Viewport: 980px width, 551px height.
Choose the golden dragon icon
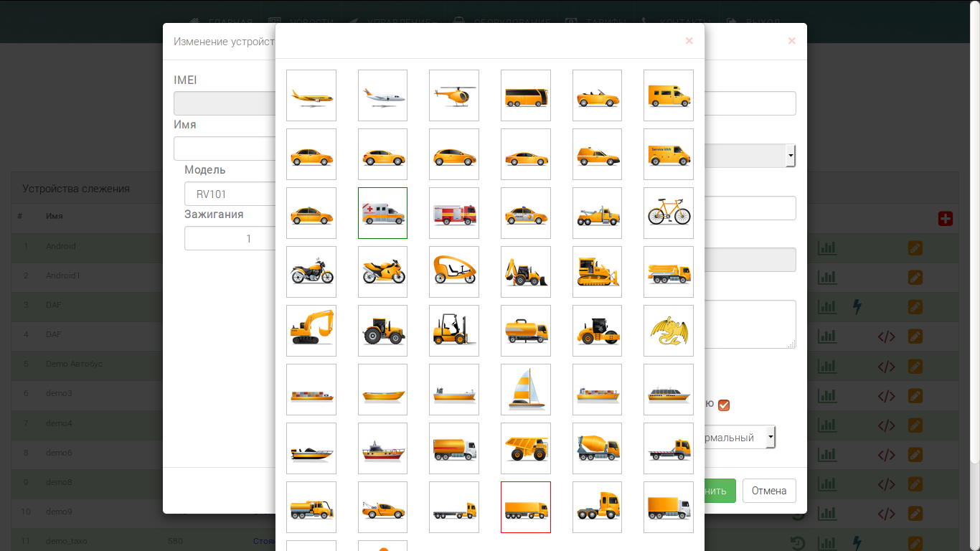coord(669,331)
